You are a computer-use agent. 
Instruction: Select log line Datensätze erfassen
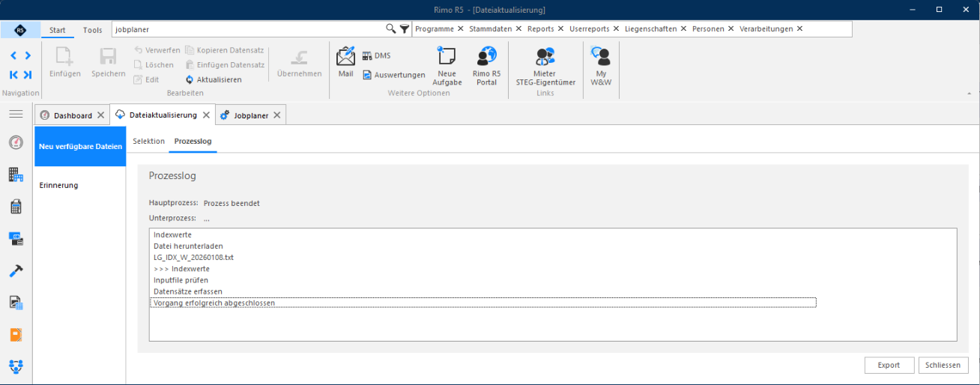click(187, 291)
